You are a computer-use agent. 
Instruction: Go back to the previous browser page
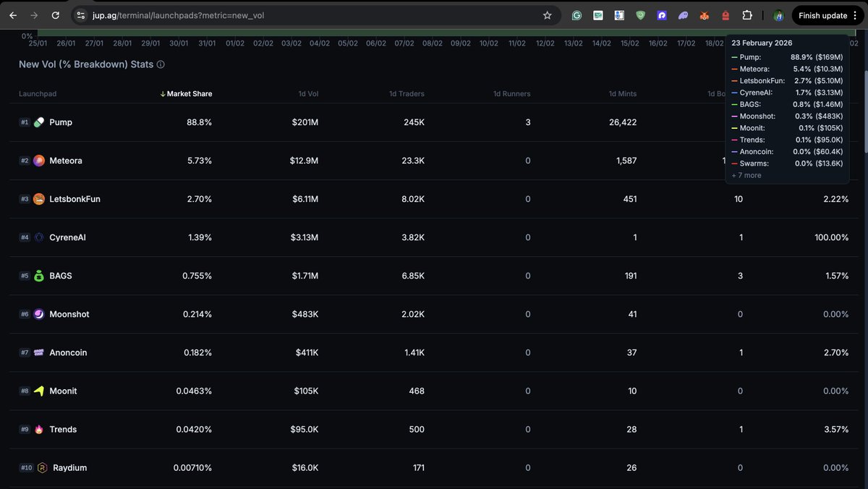click(x=13, y=15)
